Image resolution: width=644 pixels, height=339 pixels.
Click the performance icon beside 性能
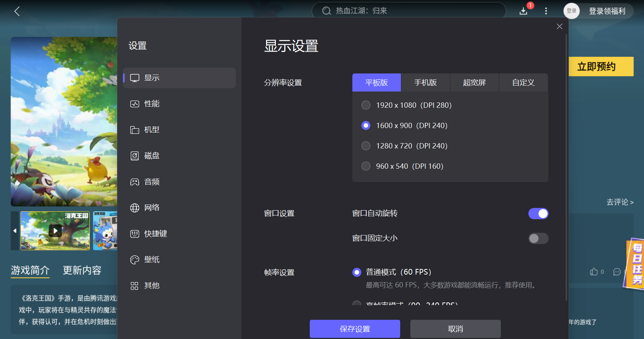click(135, 104)
